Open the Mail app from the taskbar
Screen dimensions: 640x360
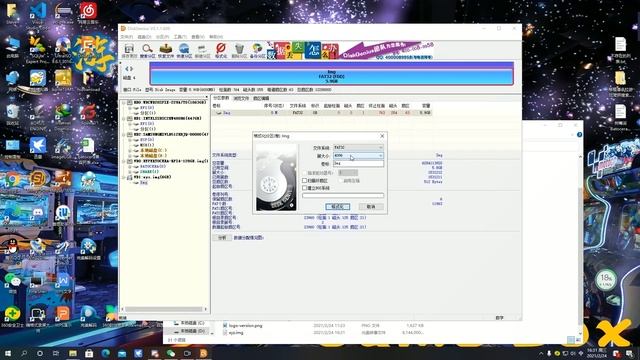[x=122, y=353]
